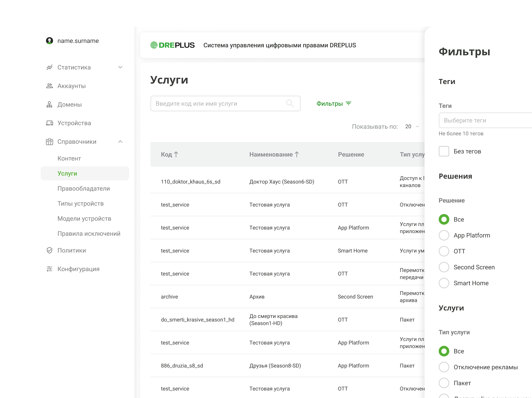Click the 110_doktor_khaus_6s_sd code cell
Image resolution: width=532 pixels, height=398 pixels.
[x=190, y=182]
